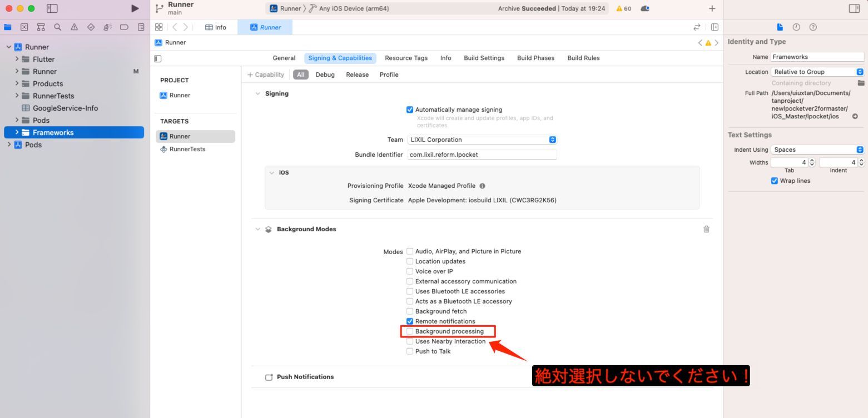
Task: Toggle Wrap lines checkbox
Action: pos(775,181)
